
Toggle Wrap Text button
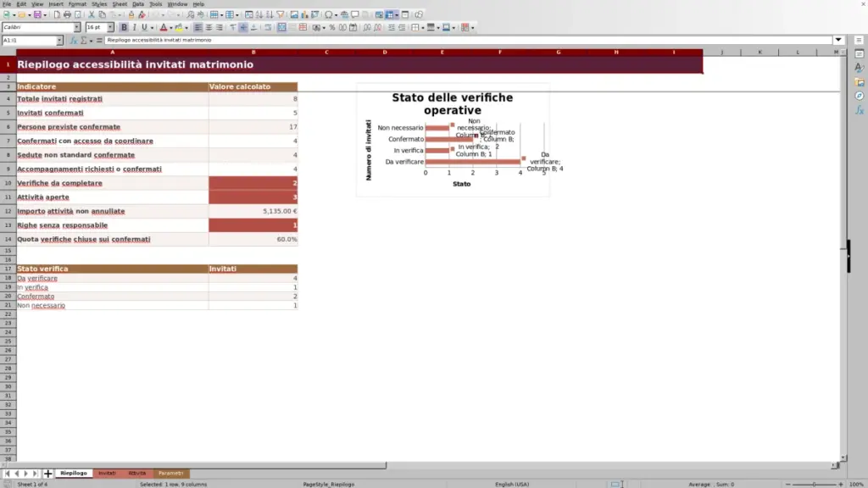tap(268, 28)
